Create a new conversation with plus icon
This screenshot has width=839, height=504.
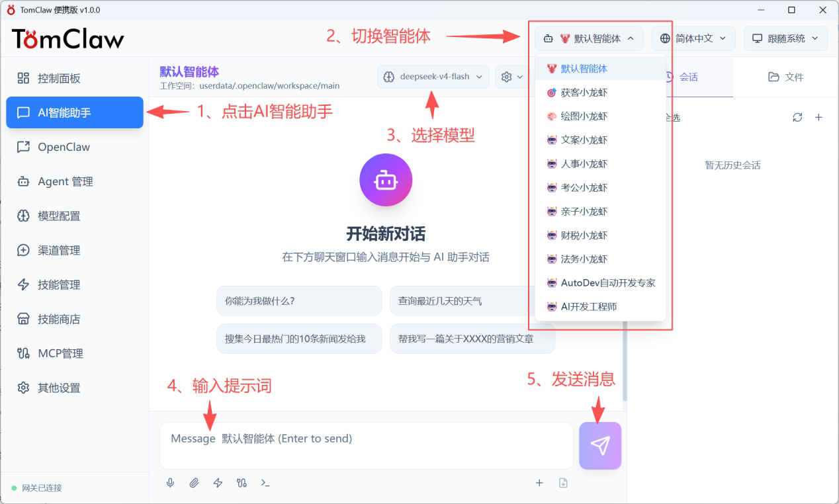tap(818, 117)
